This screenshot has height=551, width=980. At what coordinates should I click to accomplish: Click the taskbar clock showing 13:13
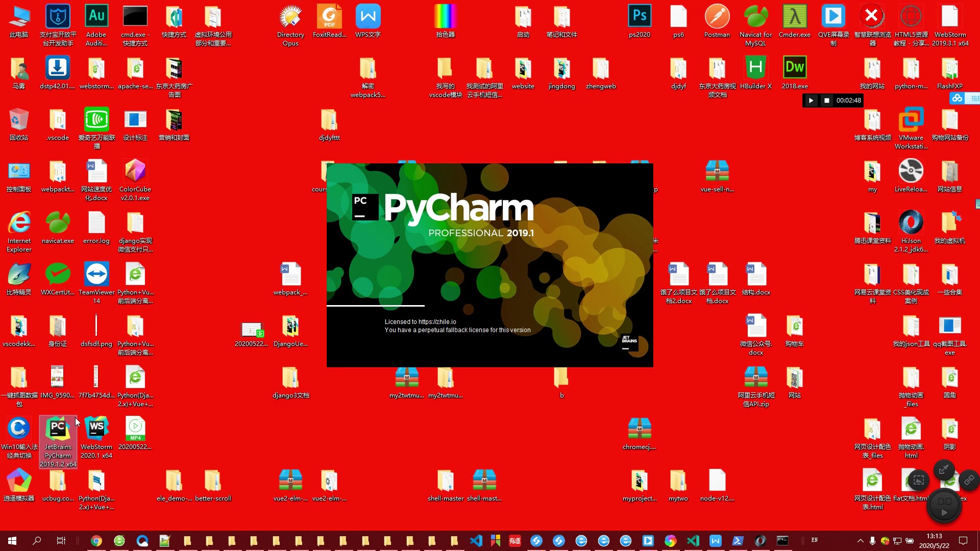[x=934, y=541]
